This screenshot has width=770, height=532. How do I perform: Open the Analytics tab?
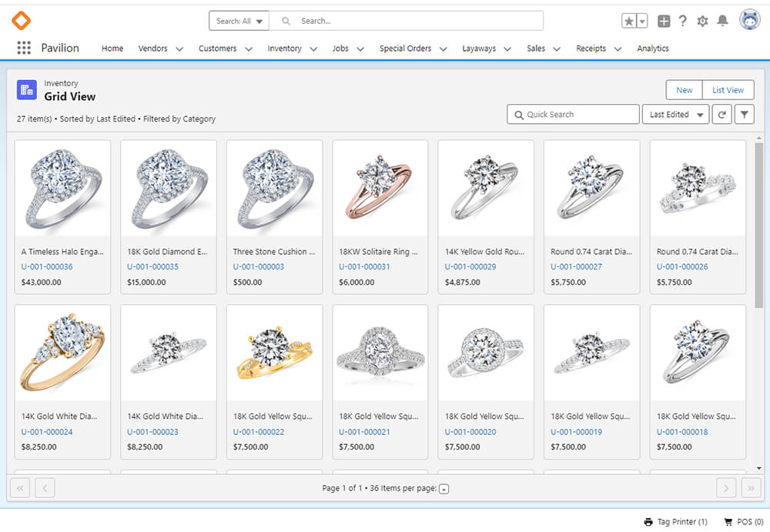(x=653, y=49)
